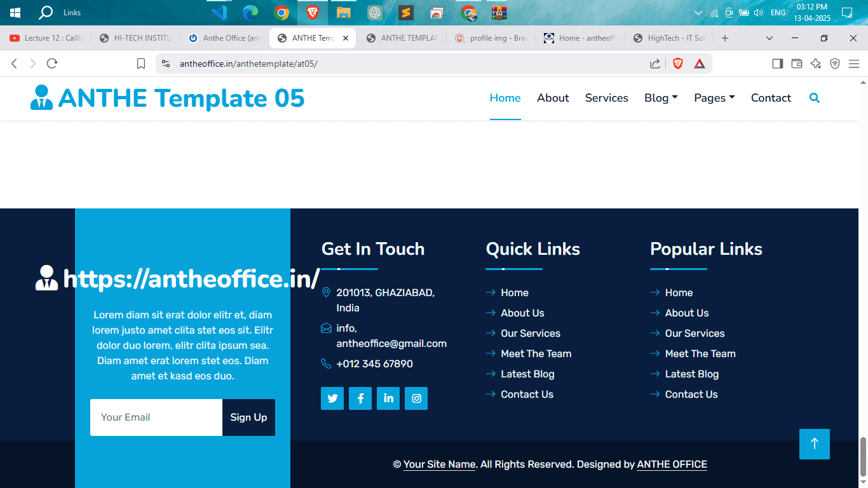The height and width of the screenshot is (488, 868).
Task: Click Meet The Team under Quick Links
Action: pyautogui.click(x=536, y=353)
